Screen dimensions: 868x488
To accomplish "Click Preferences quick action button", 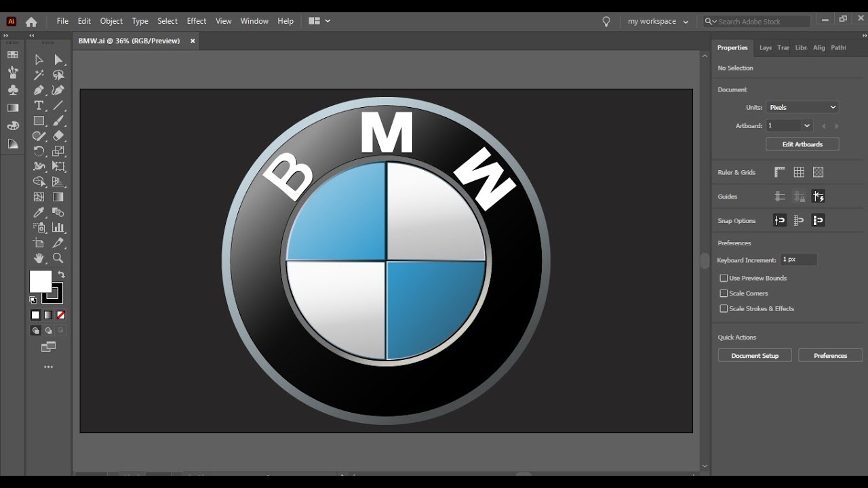I will (x=830, y=356).
